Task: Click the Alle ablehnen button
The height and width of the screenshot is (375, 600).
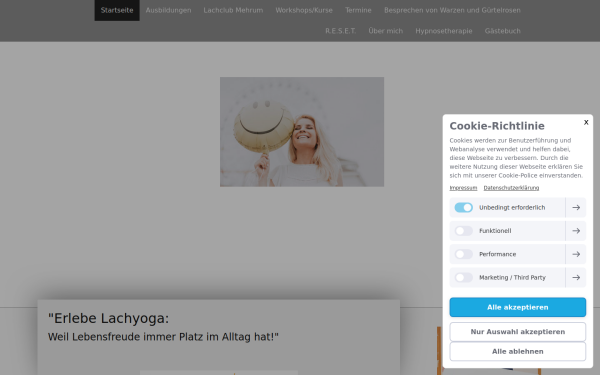Action: [517, 351]
